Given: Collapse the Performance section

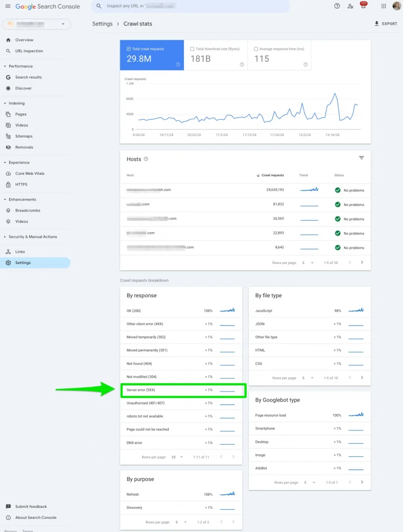Looking at the screenshot, I should coord(5,66).
